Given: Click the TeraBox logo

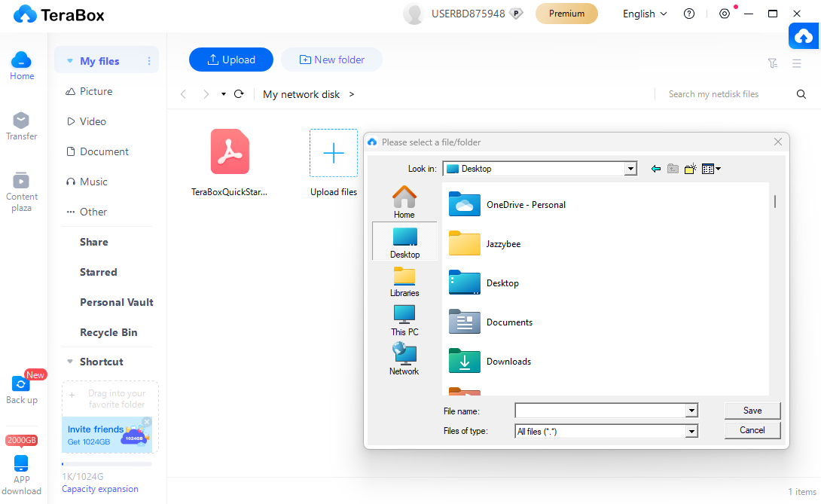Looking at the screenshot, I should point(59,14).
